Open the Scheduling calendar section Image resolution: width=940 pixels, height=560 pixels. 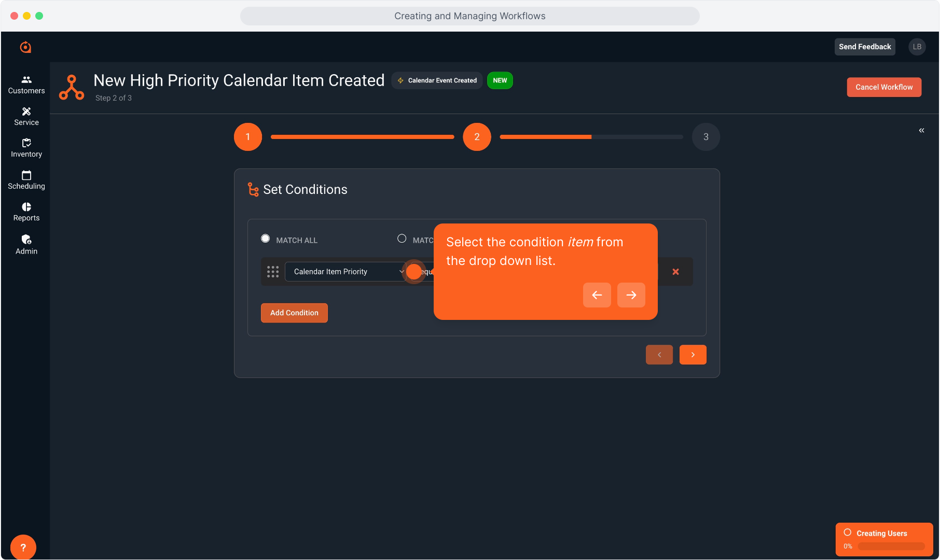click(x=26, y=180)
